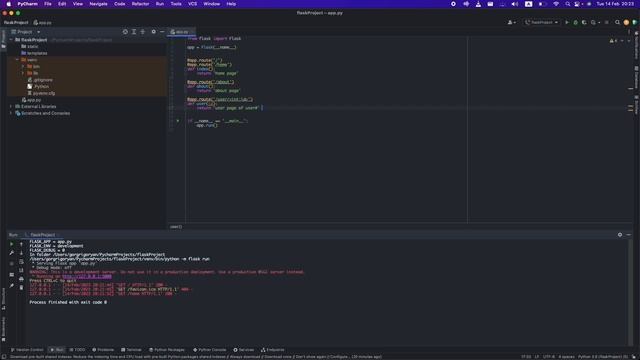Open macOS Spotlight search in menu bar
The image size is (640, 360).
click(567, 4)
